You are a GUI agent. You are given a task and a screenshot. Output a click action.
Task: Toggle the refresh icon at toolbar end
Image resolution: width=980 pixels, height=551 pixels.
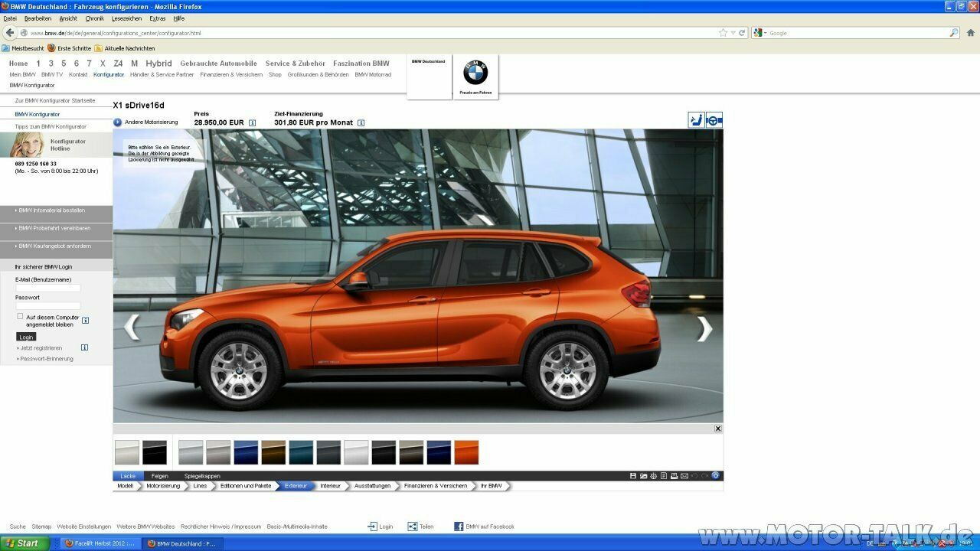click(715, 475)
